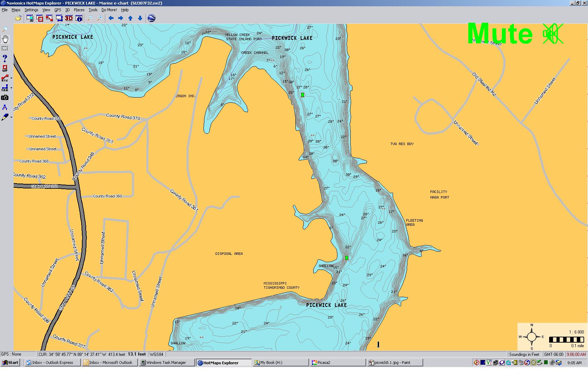Select the compass measure distance tool
Image resolution: width=588 pixels, height=387 pixels.
tap(5, 108)
